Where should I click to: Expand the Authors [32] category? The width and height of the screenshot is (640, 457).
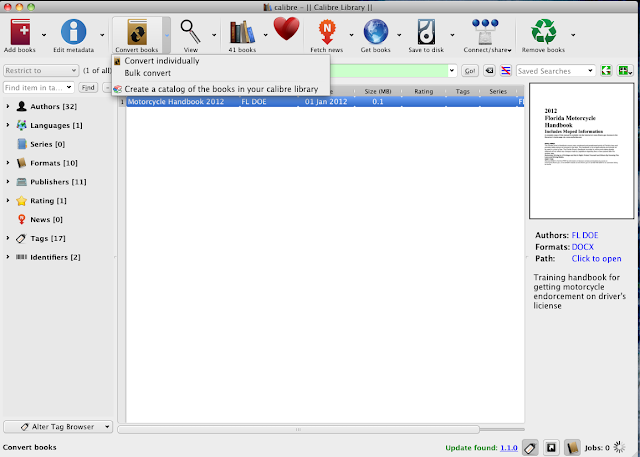point(7,106)
